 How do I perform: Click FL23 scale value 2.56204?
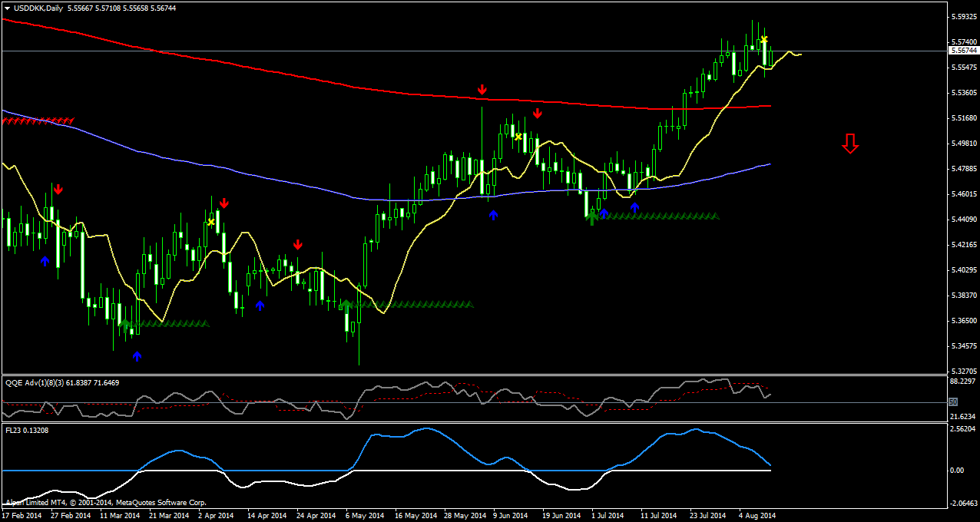(x=964, y=430)
